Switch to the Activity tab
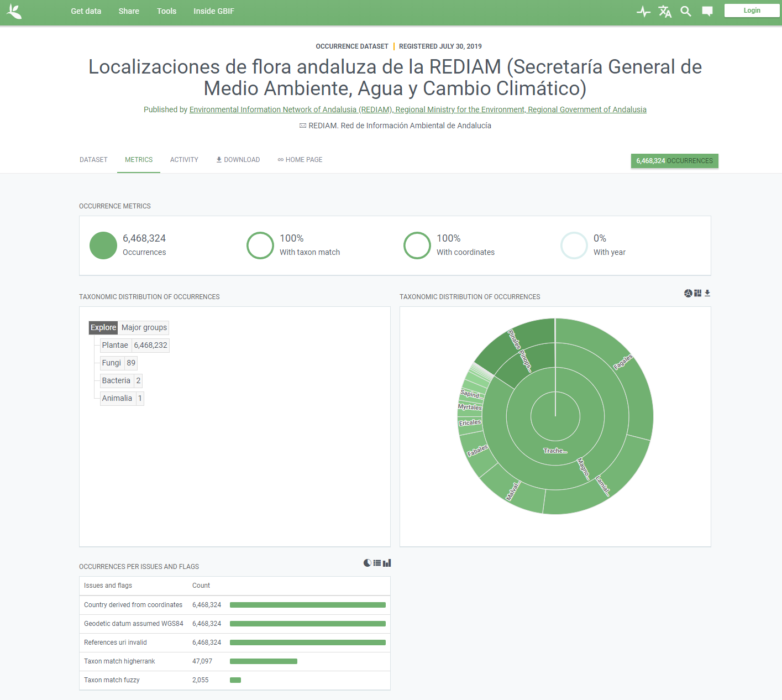This screenshot has width=782, height=700. 184,160
